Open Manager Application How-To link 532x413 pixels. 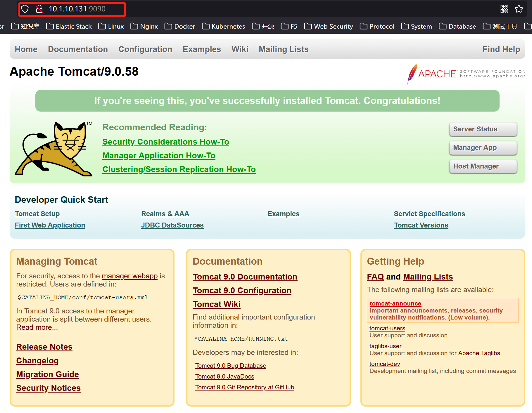click(x=159, y=156)
